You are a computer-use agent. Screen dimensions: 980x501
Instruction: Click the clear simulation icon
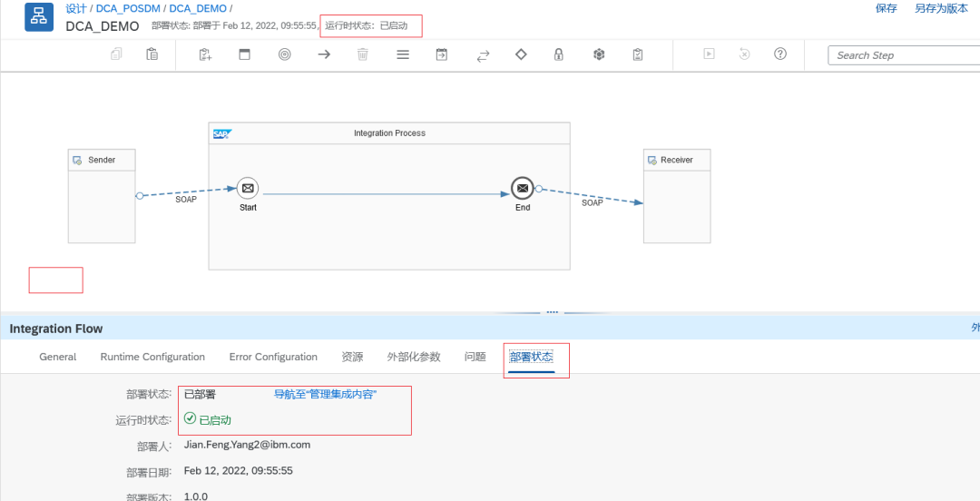[744, 54]
